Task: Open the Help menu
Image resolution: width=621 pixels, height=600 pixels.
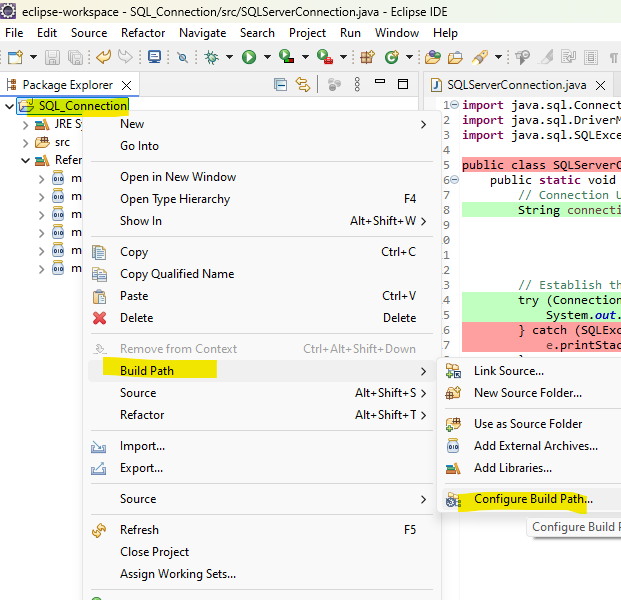Action: (x=445, y=33)
